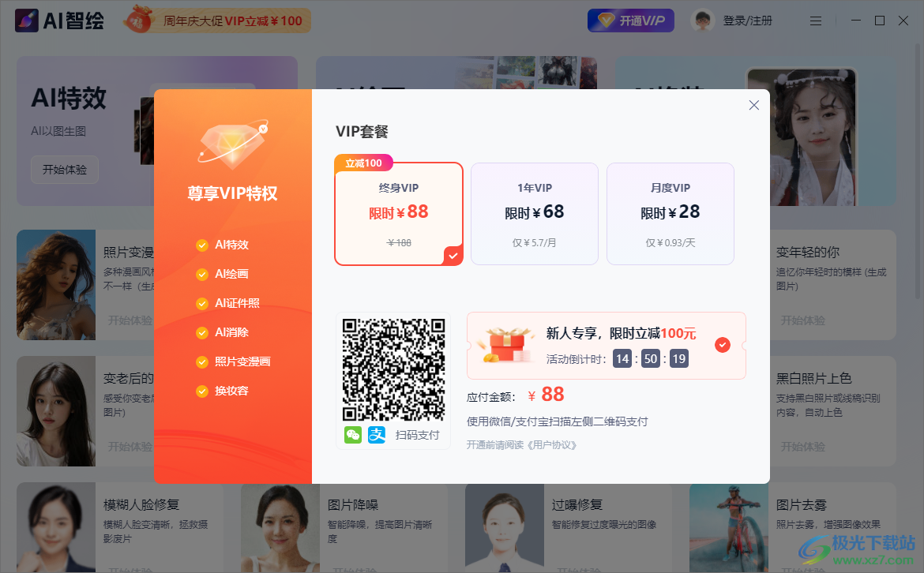Open 登录/注册 login link

click(x=747, y=21)
